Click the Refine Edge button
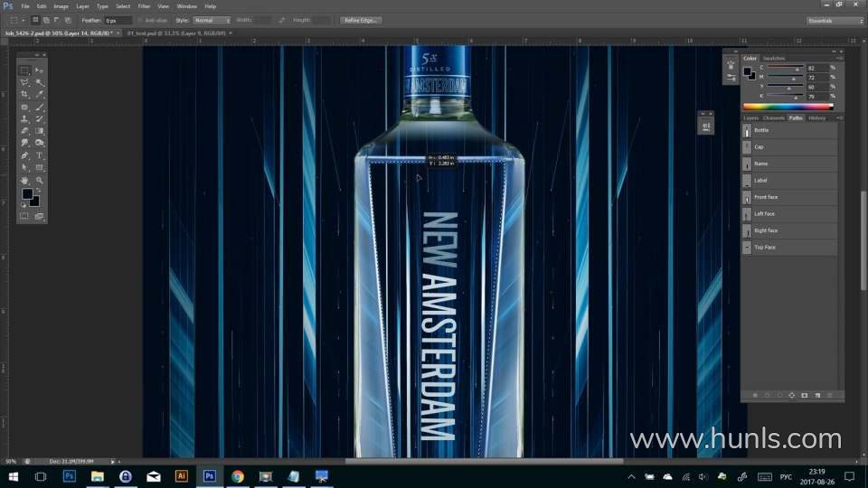 [x=361, y=20]
